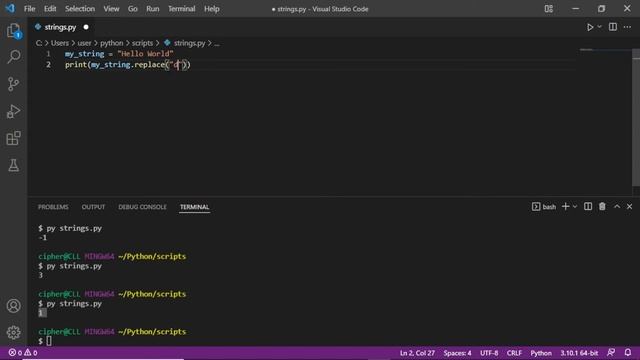
Task: Open the Manage gear icon
Action: (13, 333)
